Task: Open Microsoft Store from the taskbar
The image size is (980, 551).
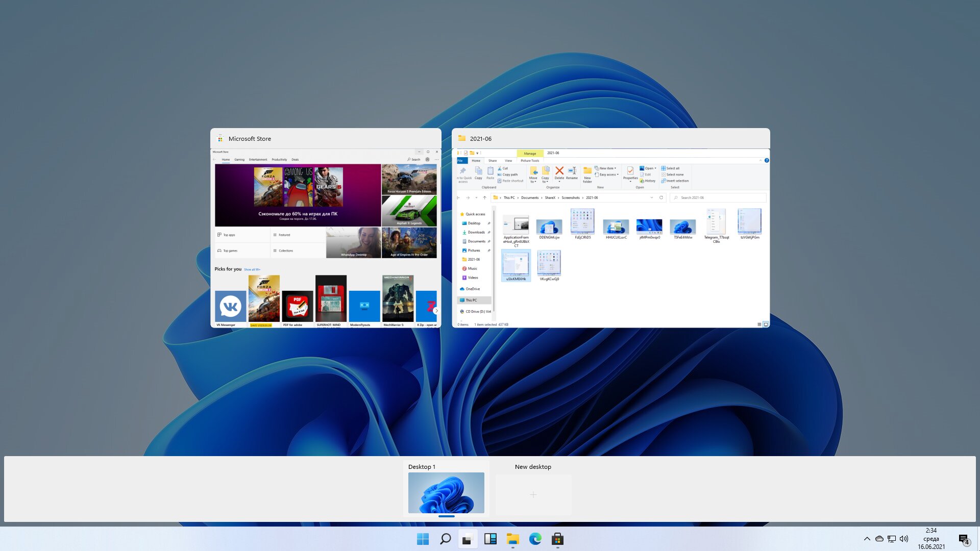Action: [x=557, y=539]
